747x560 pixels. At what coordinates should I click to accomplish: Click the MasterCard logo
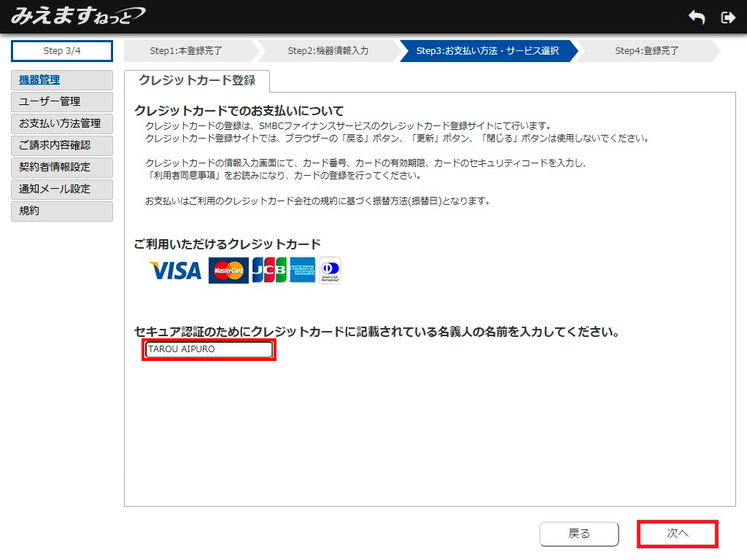(x=228, y=271)
